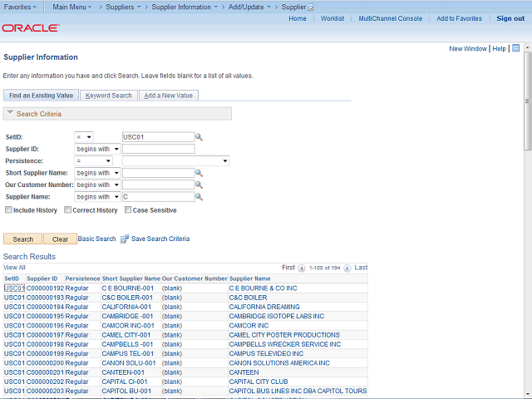Click the Oracle logo
The height and width of the screenshot is (399, 532).
[31, 27]
